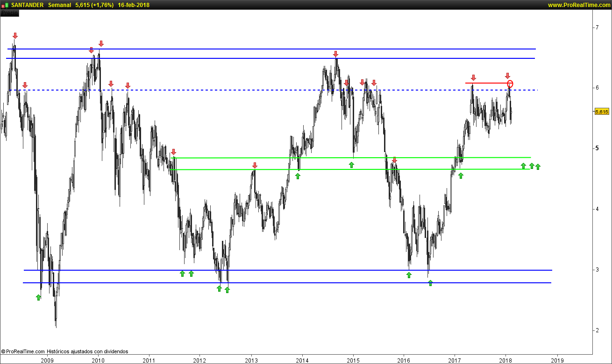Click the 2014 year label on the time axis
Viewport: 612px width, 364px height.
302,360
